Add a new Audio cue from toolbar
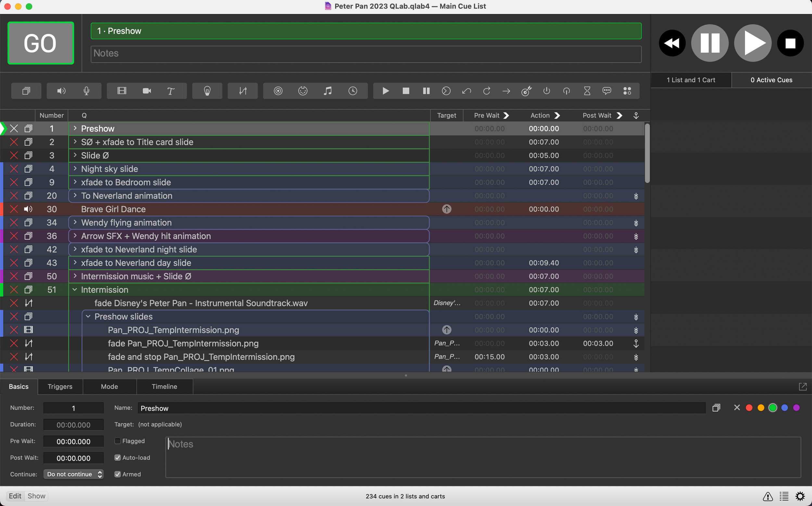Image resolution: width=812 pixels, height=506 pixels. (61, 91)
